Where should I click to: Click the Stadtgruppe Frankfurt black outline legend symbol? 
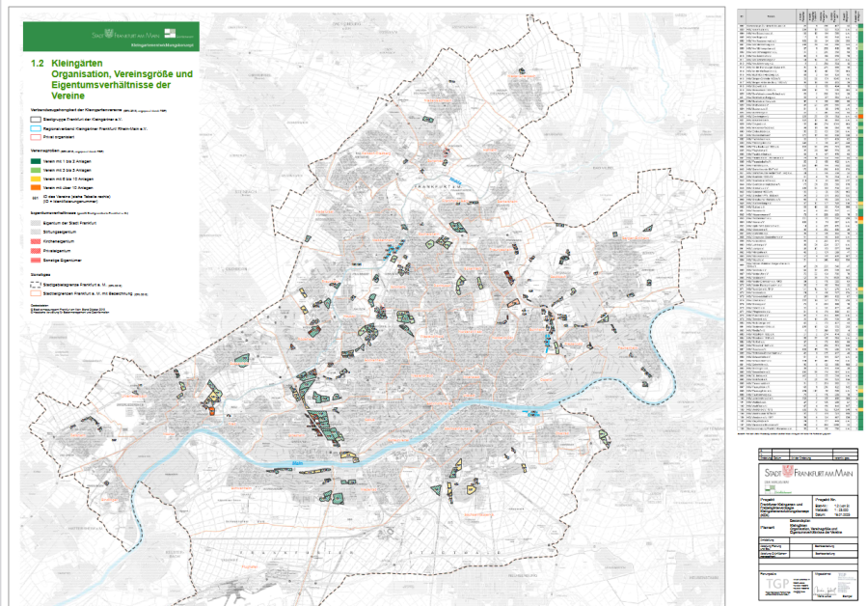pyautogui.click(x=36, y=117)
